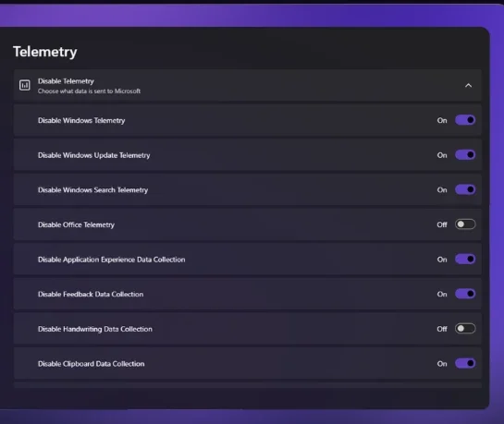The image size is (504, 424).
Task: Click the Disable Telemetry header title
Action: tap(66, 81)
